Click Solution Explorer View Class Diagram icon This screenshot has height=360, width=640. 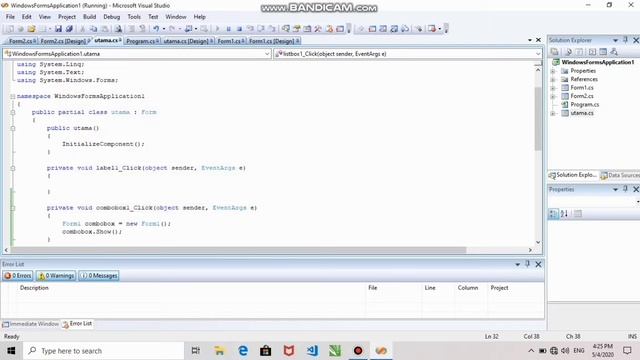pos(613,52)
